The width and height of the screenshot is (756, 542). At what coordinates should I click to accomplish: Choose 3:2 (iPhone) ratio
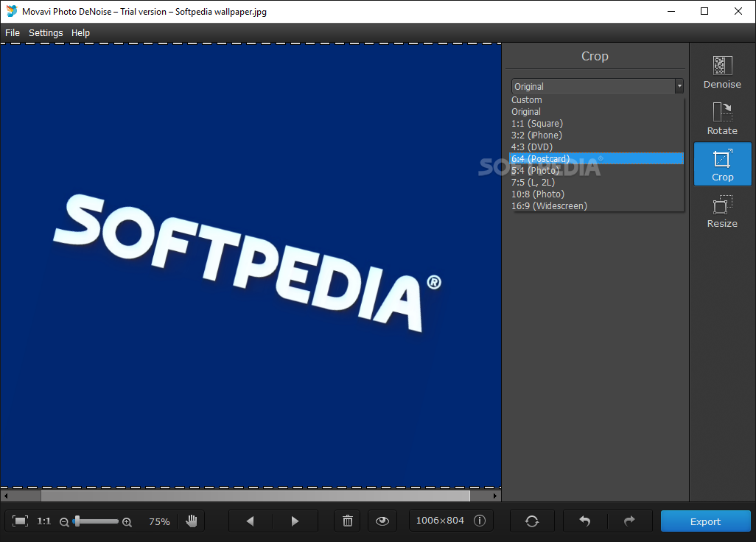click(596, 135)
